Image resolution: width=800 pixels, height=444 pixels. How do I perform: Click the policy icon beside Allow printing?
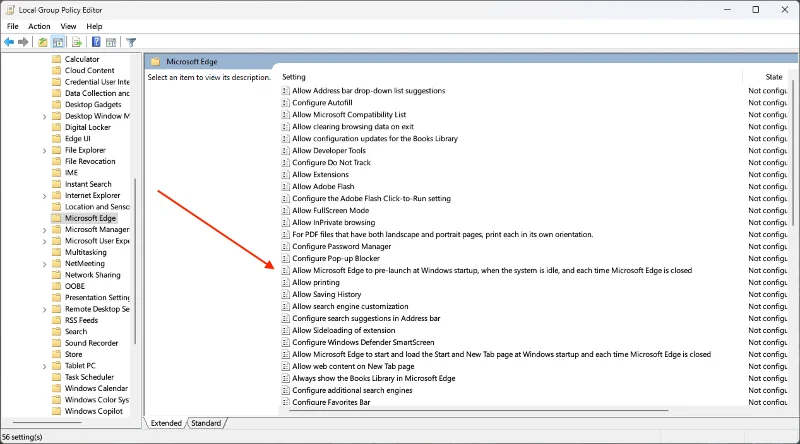(286, 283)
